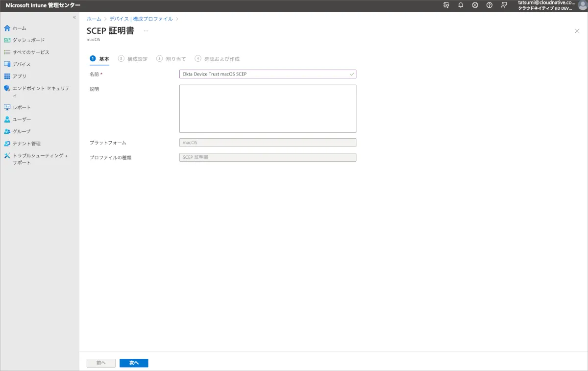588x371 pixels.
Task: Open the ellipsis menu beside SCEP 証明書
Action: pyautogui.click(x=146, y=31)
